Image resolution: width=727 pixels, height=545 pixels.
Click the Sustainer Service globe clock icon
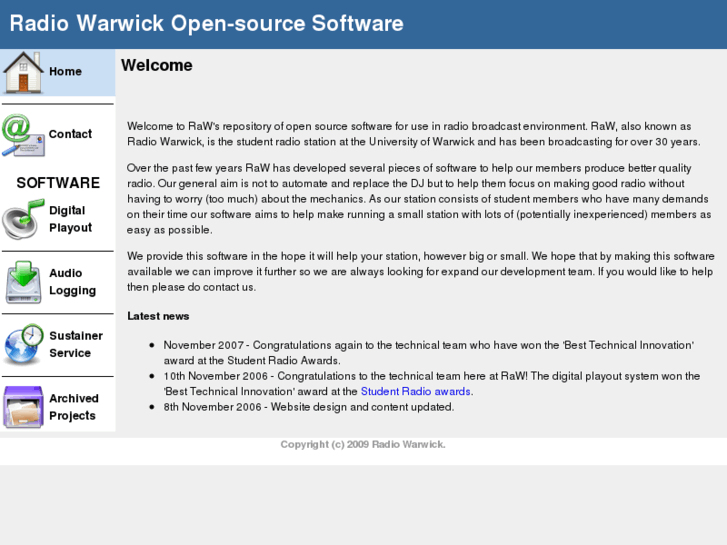(x=23, y=344)
